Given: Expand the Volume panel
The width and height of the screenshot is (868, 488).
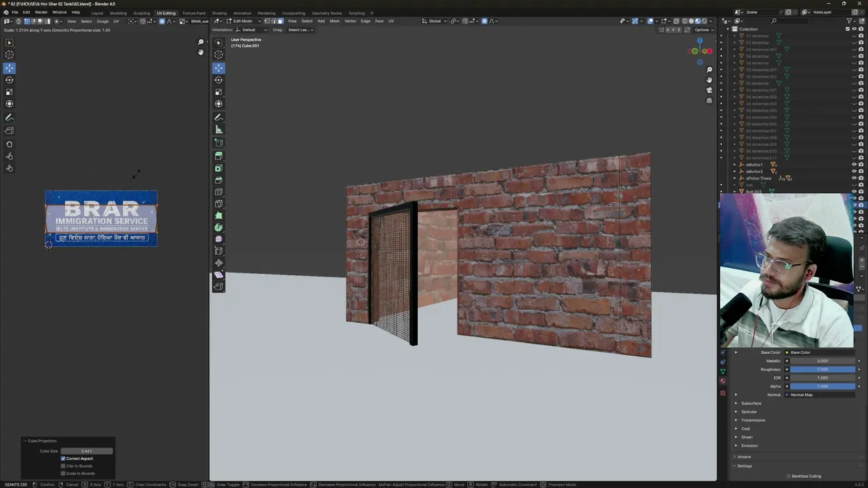Looking at the screenshot, I should click(744, 457).
